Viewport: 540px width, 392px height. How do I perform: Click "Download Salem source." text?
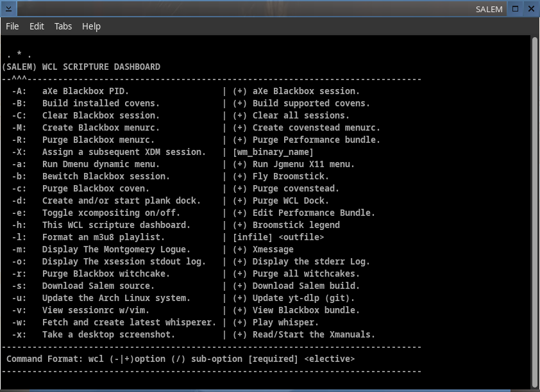[x=98, y=286]
